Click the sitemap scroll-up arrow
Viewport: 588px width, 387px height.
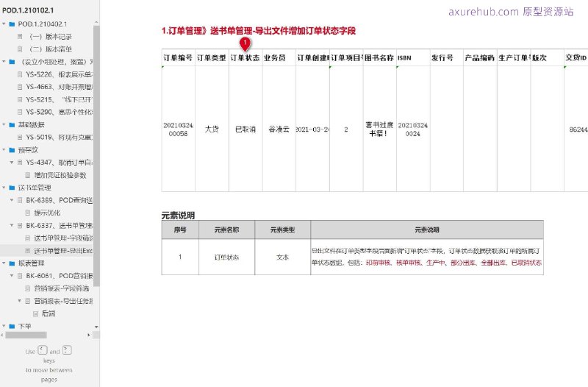point(96,23)
